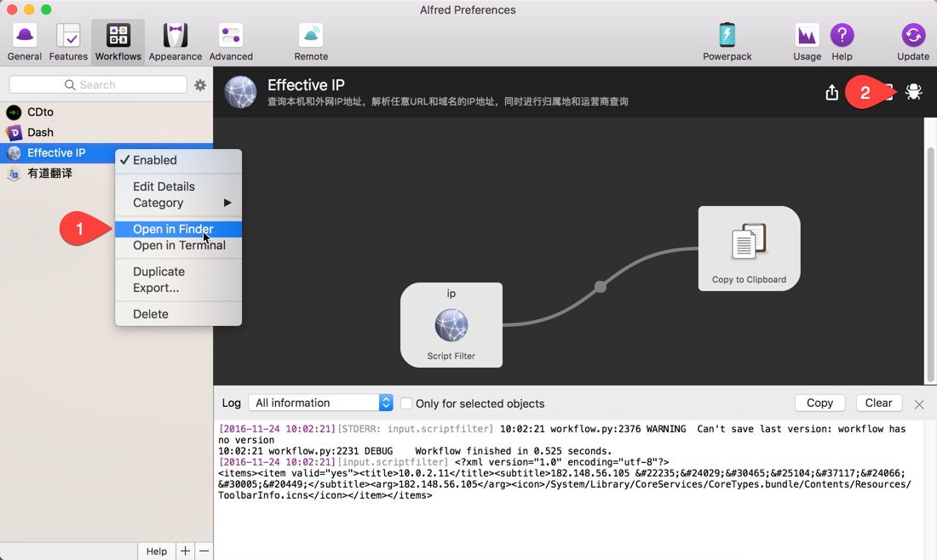Click the Update toolbar icon
Viewport: 937px width, 560px height.
913,42
